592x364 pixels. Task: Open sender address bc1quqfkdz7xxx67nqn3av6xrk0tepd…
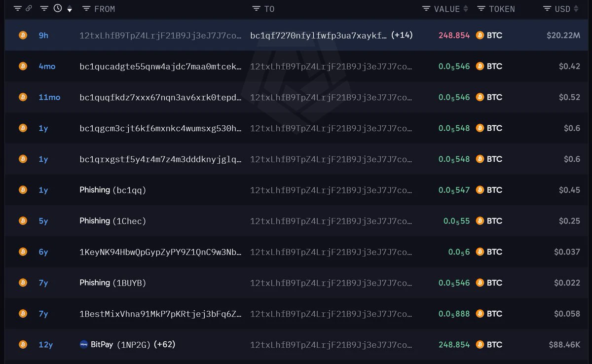coord(161,97)
